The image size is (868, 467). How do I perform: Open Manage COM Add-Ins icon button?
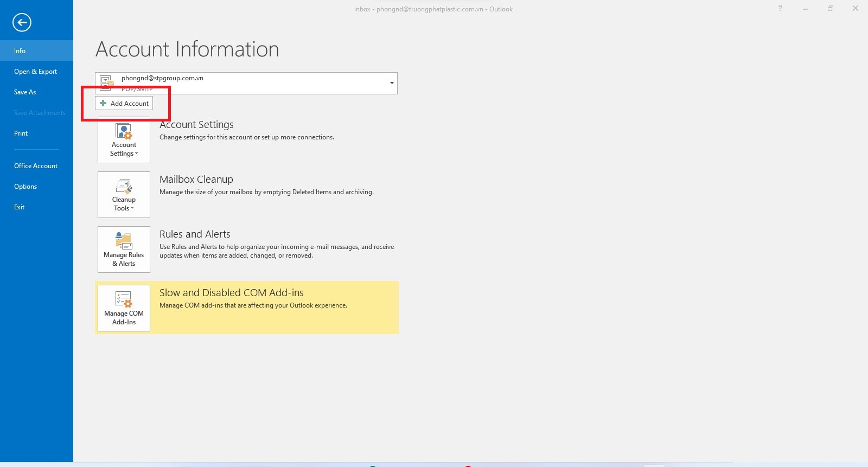pyautogui.click(x=124, y=308)
